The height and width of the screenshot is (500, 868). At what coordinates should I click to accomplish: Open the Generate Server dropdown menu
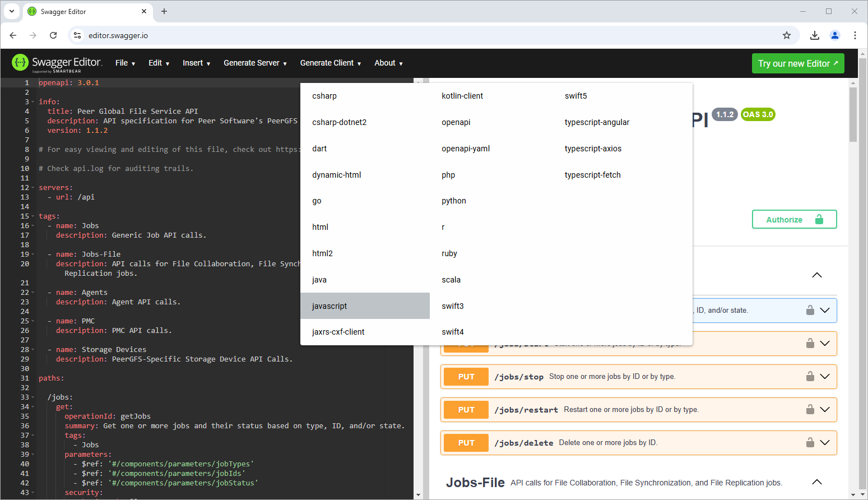click(x=255, y=63)
